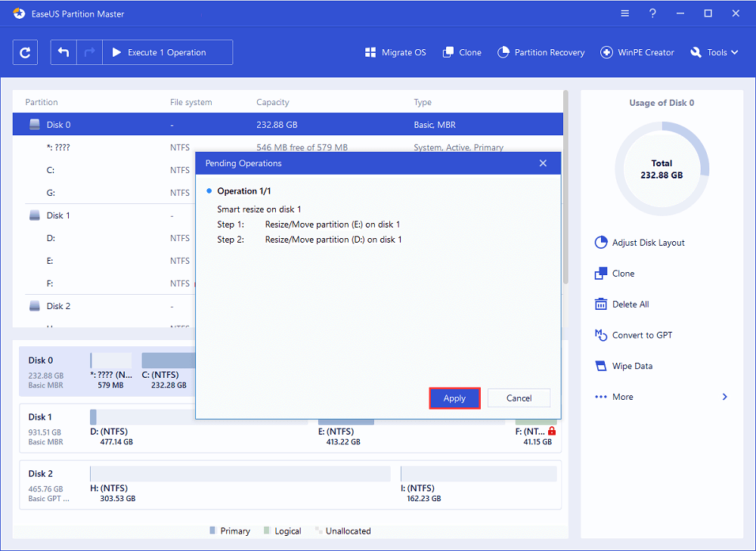
Task: Execute 1 Operation button
Action: pyautogui.click(x=167, y=53)
